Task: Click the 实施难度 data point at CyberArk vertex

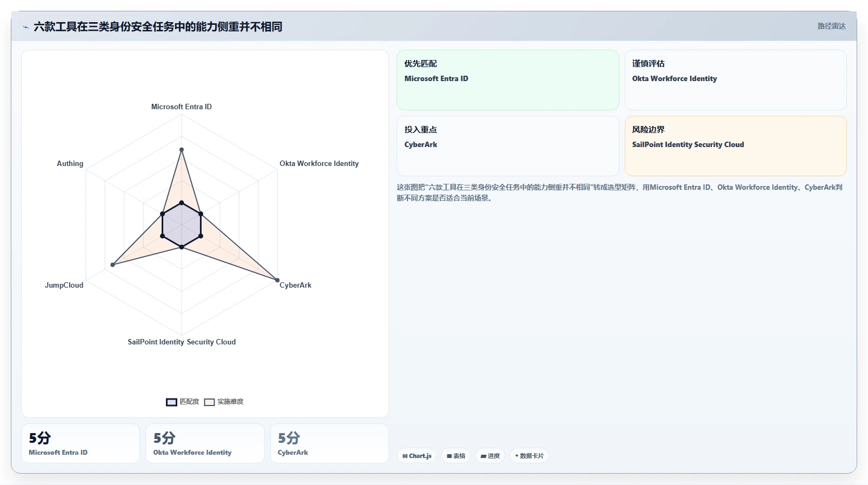Action: 277,280
